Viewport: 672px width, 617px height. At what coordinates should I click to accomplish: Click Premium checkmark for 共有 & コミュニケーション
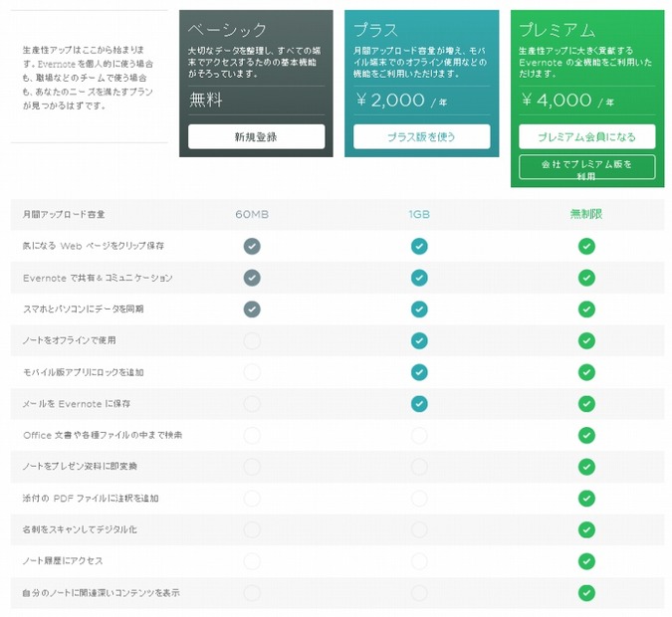click(586, 278)
